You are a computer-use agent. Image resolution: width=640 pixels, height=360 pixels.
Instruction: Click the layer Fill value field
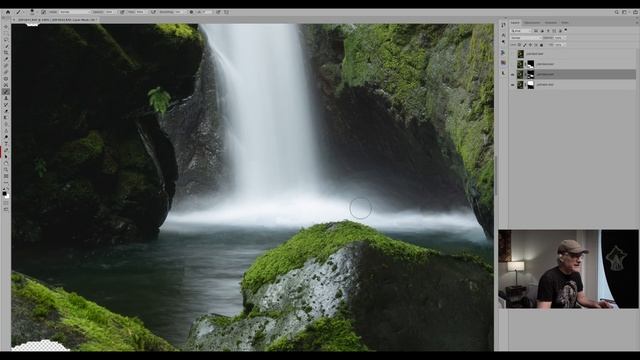tap(559, 45)
